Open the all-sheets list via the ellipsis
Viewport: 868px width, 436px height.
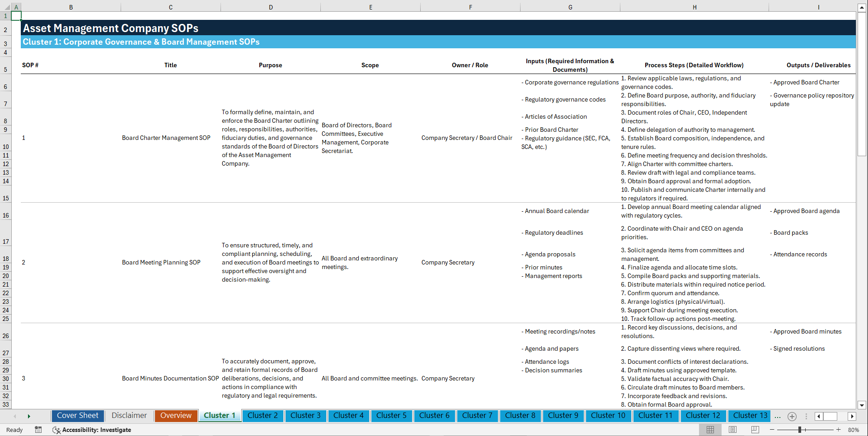(778, 416)
